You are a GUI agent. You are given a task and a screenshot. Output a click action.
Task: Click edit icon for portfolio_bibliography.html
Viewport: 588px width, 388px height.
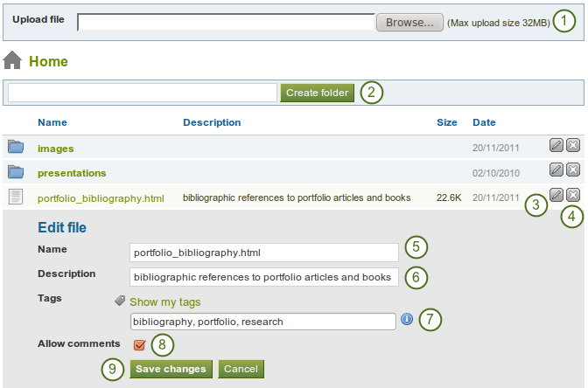point(556,195)
